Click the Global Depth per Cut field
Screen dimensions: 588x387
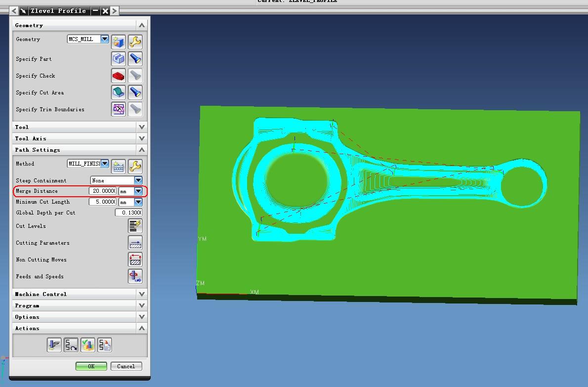tap(128, 213)
